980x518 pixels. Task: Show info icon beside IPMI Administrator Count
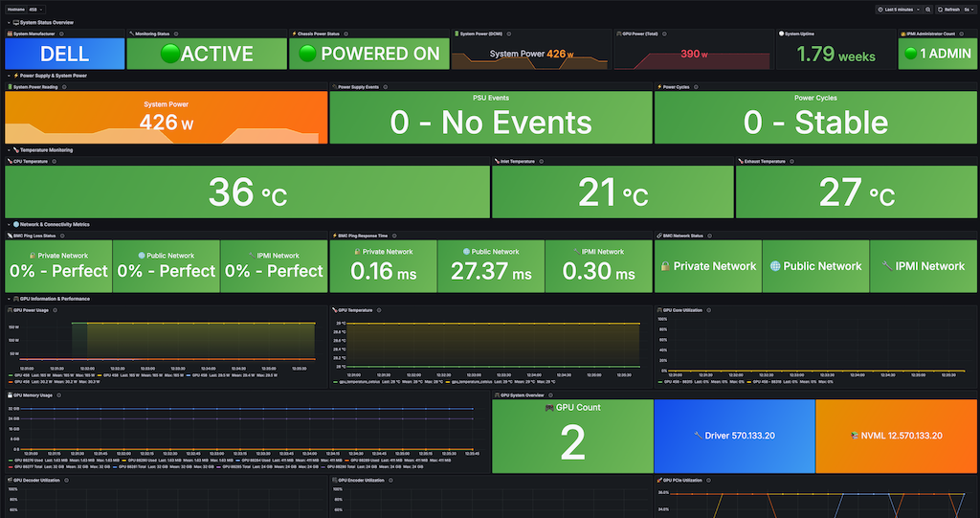(x=961, y=34)
